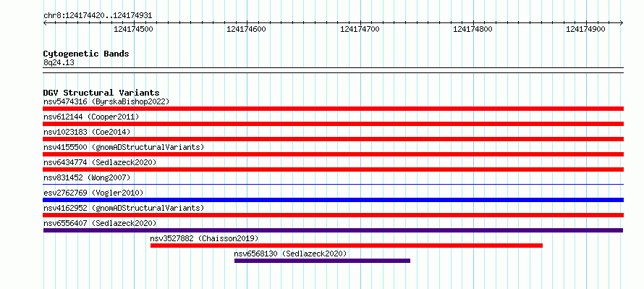
Task: Open the nsv831452 (Wong2007) label
Action: 87,177
